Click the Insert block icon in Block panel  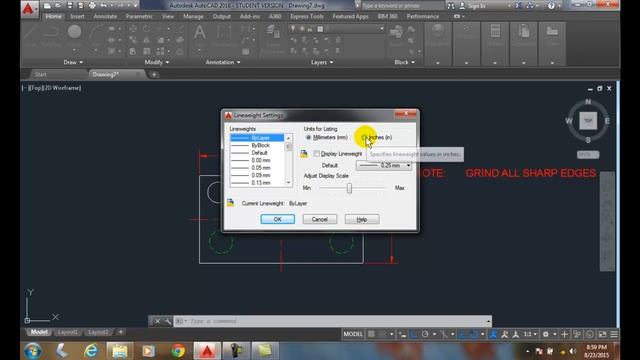pos(396,32)
